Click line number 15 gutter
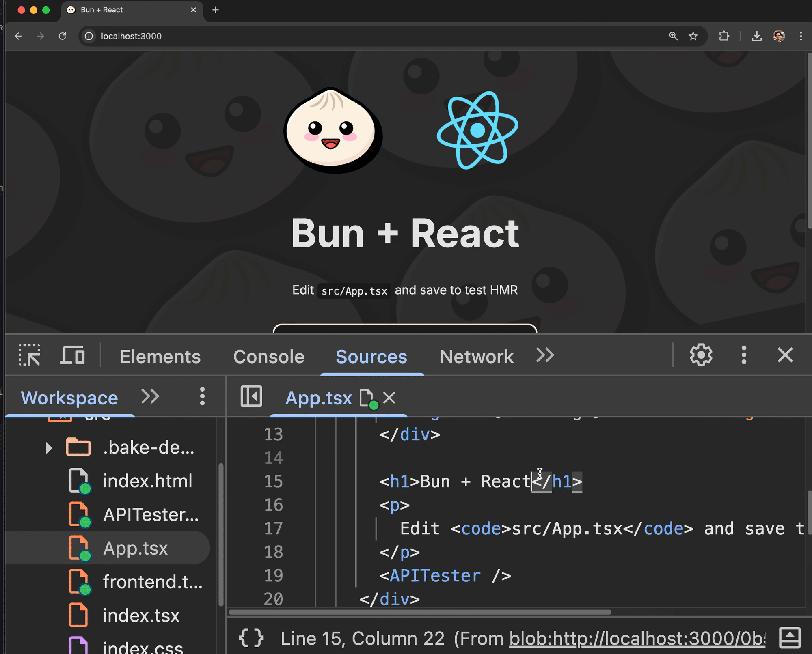The image size is (812, 654). click(x=273, y=482)
